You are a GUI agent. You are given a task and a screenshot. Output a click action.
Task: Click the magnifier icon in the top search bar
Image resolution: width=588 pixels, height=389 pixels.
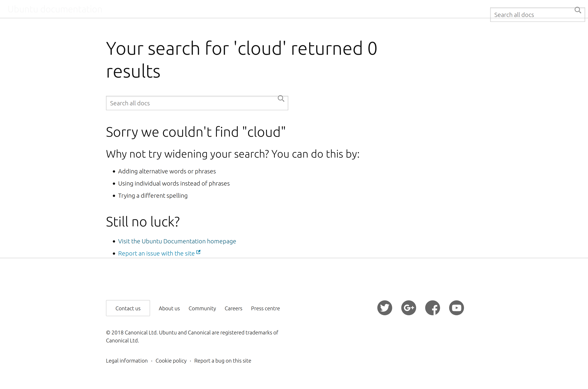point(578,10)
